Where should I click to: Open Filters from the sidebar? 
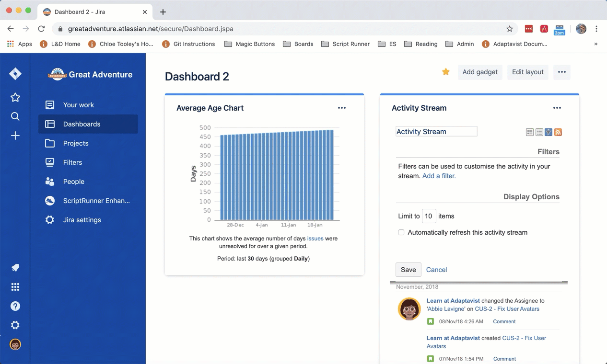pyautogui.click(x=88, y=162)
